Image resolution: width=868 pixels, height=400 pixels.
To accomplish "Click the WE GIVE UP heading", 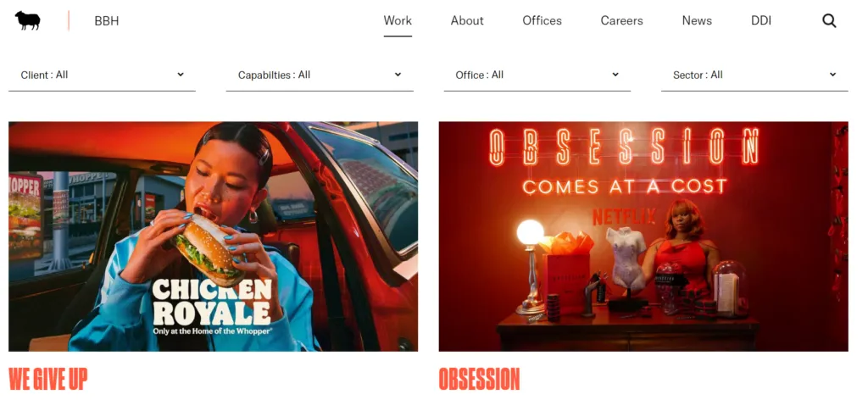I will tap(48, 379).
